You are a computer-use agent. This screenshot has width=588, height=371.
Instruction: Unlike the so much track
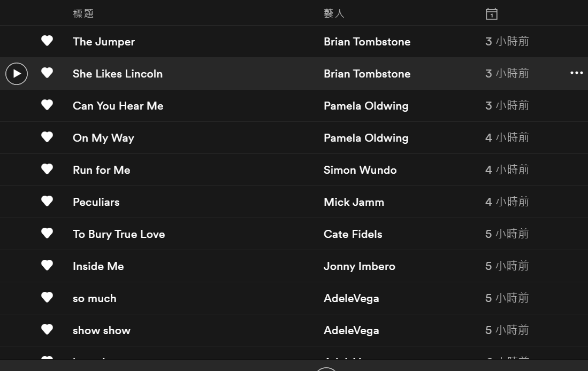(47, 297)
